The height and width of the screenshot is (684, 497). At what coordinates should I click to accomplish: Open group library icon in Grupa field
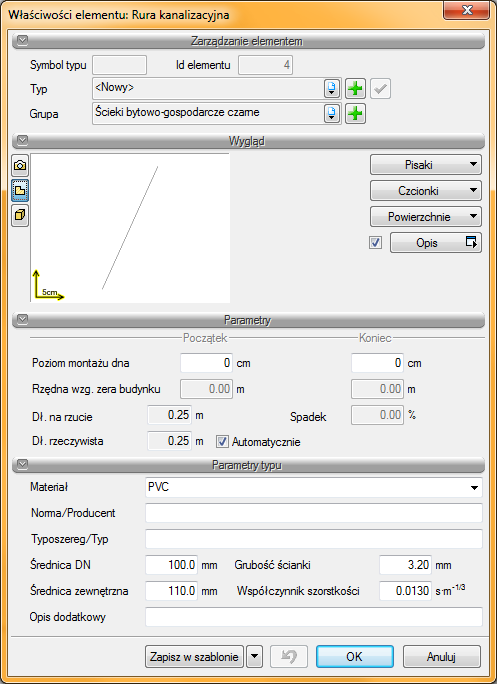(x=332, y=114)
